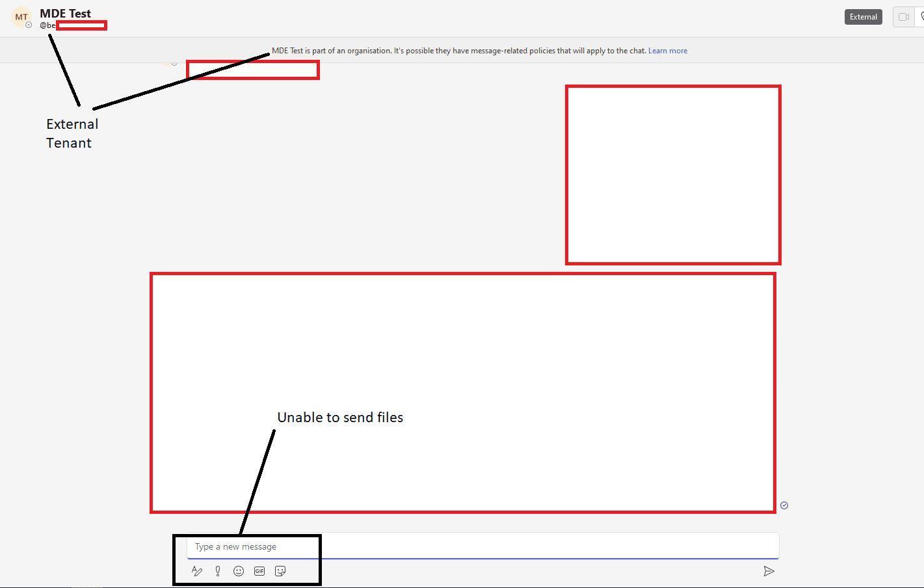This screenshot has width=924, height=588.
Task: Set delivery options with exclamation icon
Action: 218,571
